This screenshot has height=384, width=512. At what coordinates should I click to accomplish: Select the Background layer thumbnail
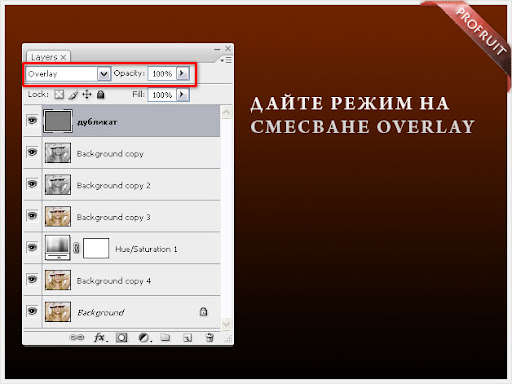tap(58, 312)
